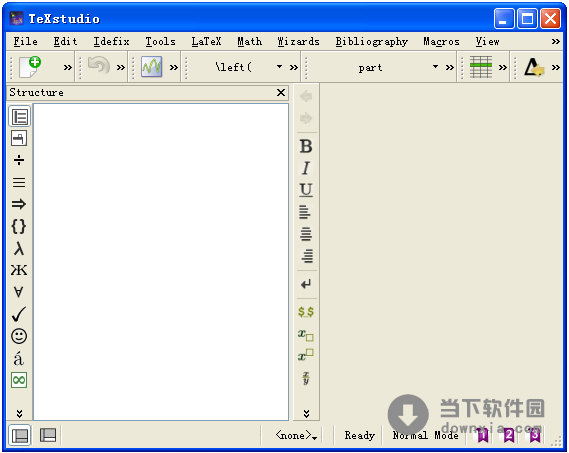Open the <none> language dropdown in status bar
569x453 pixels.
296,435
